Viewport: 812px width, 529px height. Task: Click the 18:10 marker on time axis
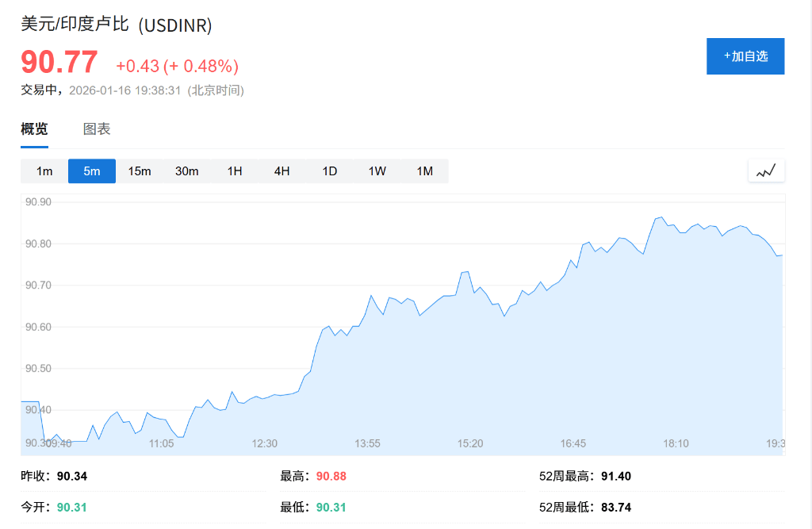click(676, 443)
